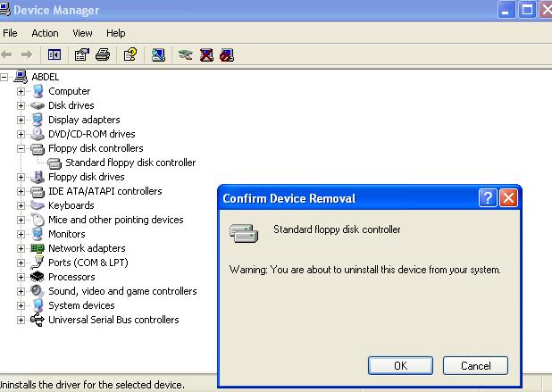This screenshot has height=392, width=552.
Task: Click the ABDEL computer root icon
Action: (x=21, y=77)
